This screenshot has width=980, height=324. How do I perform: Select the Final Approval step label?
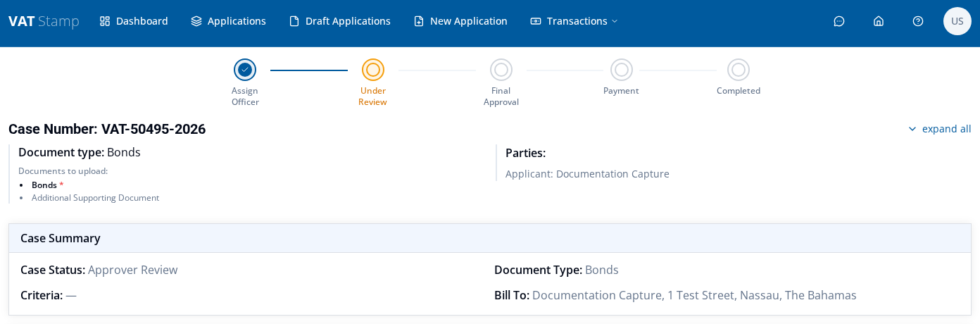pos(501,96)
